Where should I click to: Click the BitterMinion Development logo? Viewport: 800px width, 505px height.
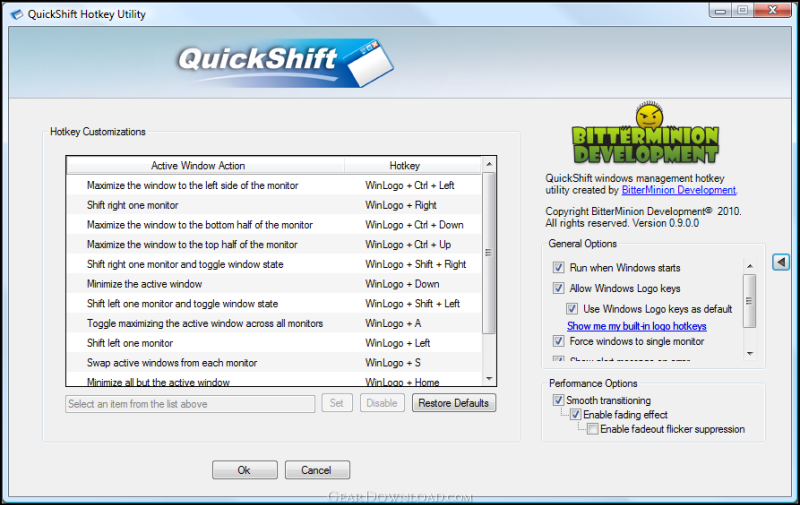[x=645, y=133]
